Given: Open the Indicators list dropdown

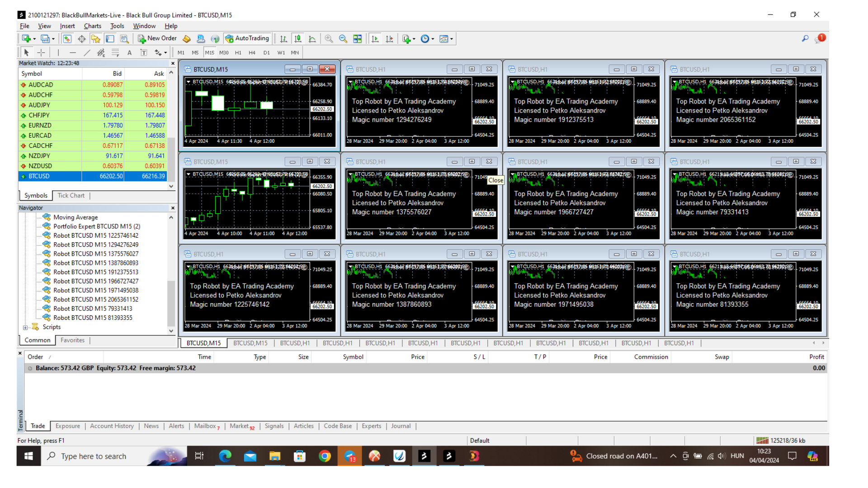Looking at the screenshot, I should tap(409, 39).
